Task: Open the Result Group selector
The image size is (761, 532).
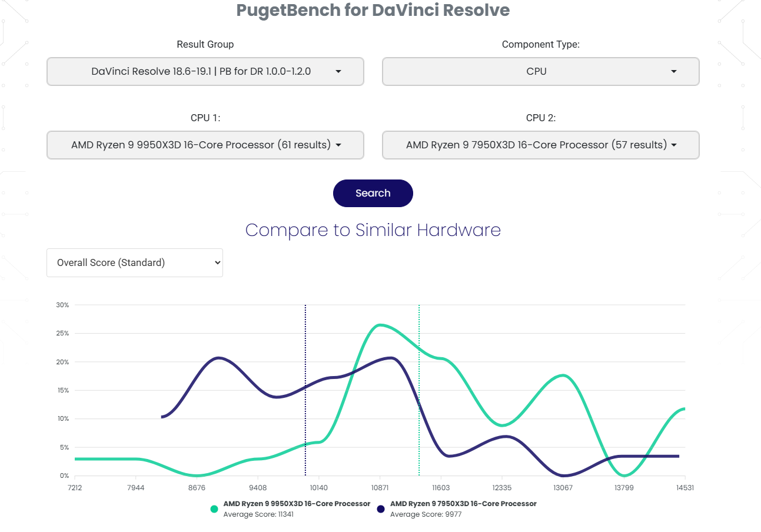Action: (205, 71)
